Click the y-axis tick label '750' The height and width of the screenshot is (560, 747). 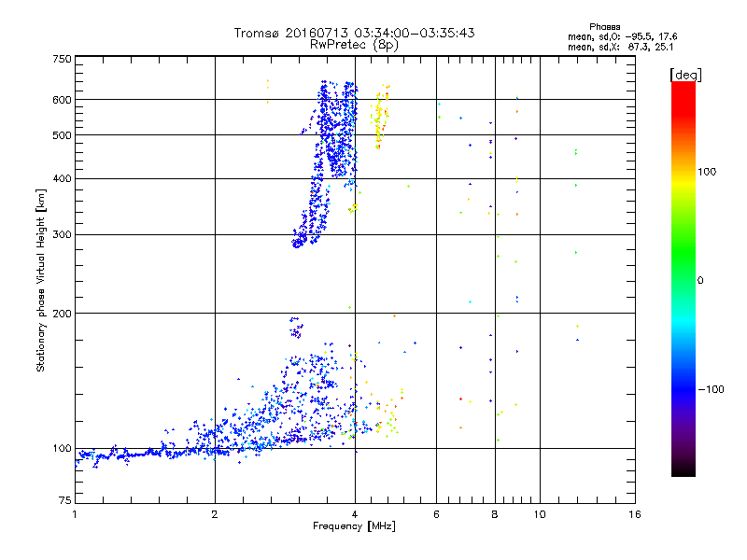tap(62, 59)
